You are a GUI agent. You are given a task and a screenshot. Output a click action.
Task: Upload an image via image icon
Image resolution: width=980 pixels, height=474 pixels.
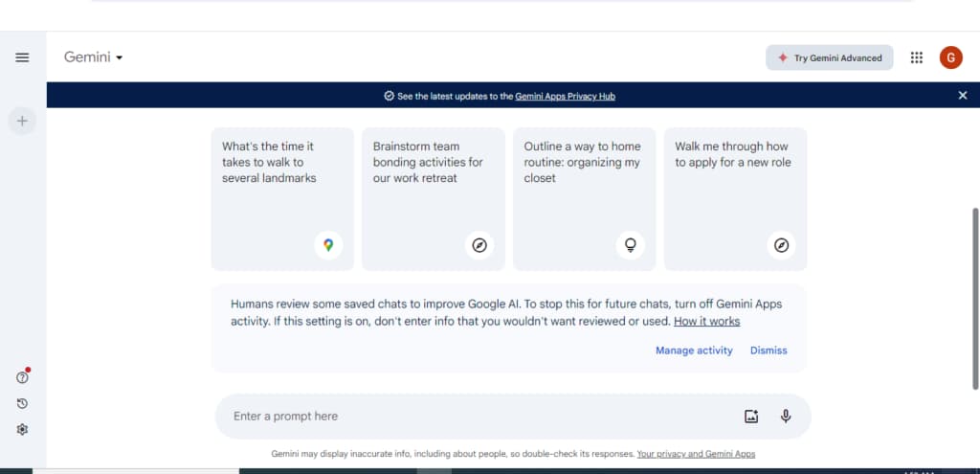(751, 417)
